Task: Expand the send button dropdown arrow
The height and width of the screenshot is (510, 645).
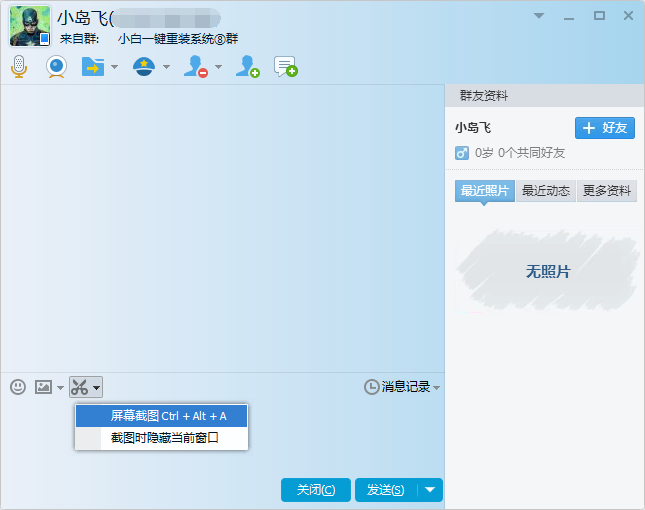Action: pyautogui.click(x=430, y=489)
